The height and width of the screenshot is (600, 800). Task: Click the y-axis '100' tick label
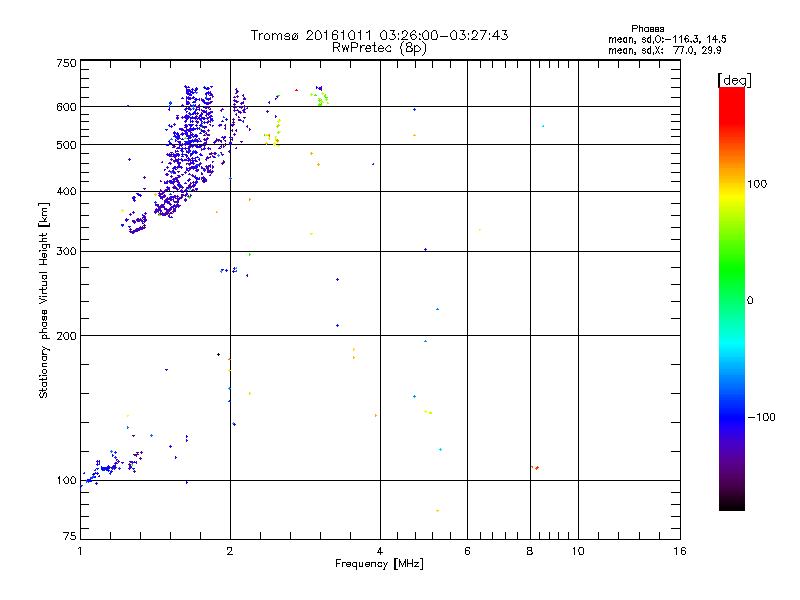coord(66,480)
